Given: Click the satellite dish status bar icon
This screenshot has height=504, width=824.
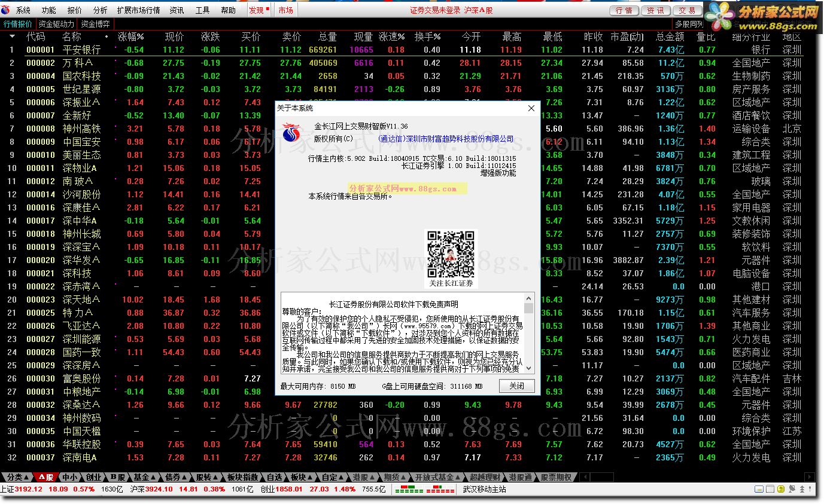Looking at the screenshot, I should click(x=792, y=489).
